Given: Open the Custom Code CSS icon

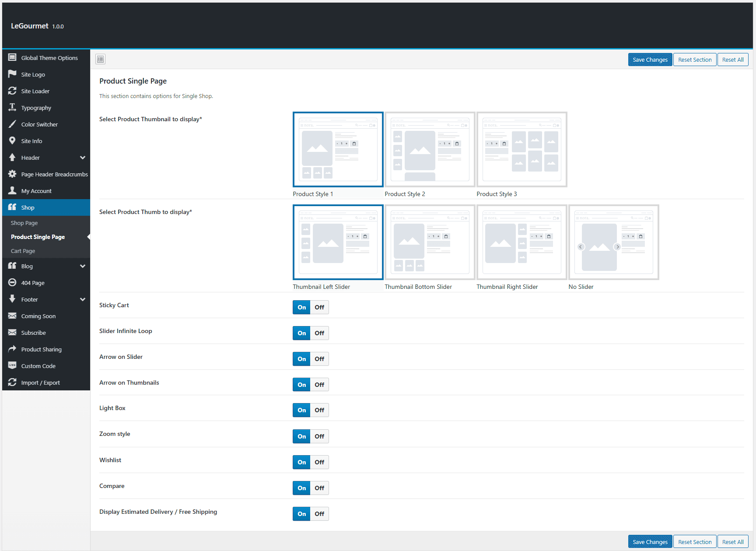Looking at the screenshot, I should pos(12,365).
